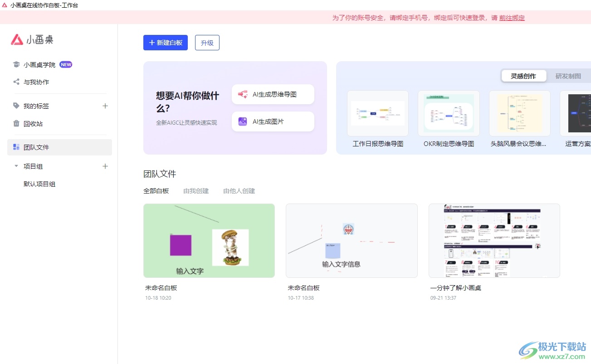Click the 团队文件 section heading
This screenshot has height=364, width=591.
pos(160,174)
